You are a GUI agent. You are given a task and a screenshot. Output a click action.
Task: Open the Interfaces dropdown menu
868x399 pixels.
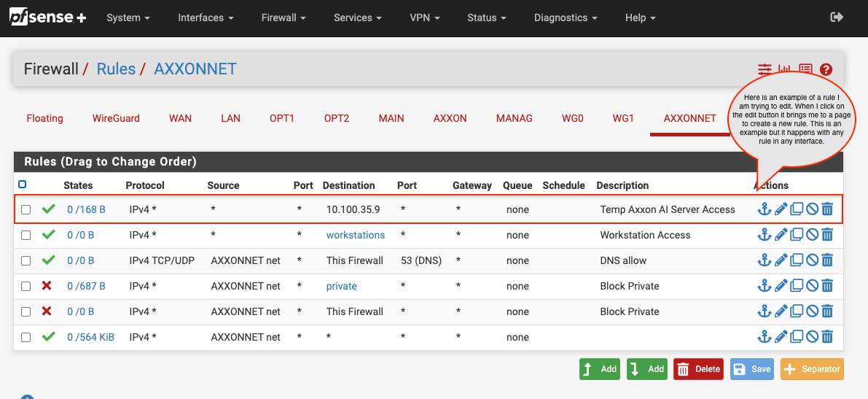(206, 18)
